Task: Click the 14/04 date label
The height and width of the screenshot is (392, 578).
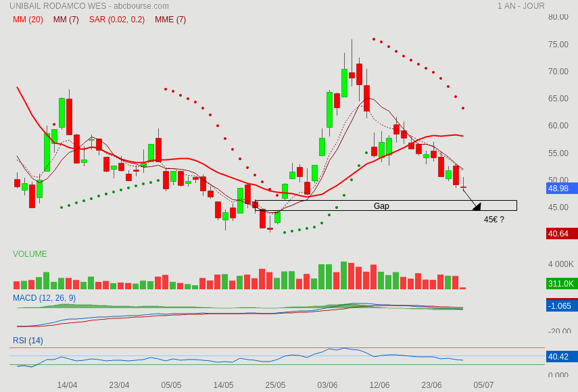Action: point(67,385)
